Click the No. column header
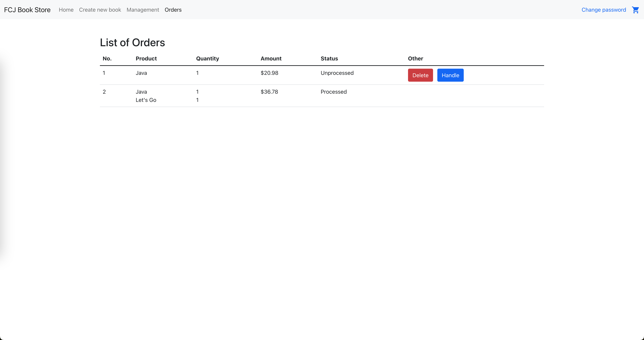Image resolution: width=644 pixels, height=340 pixels. pyautogui.click(x=107, y=58)
